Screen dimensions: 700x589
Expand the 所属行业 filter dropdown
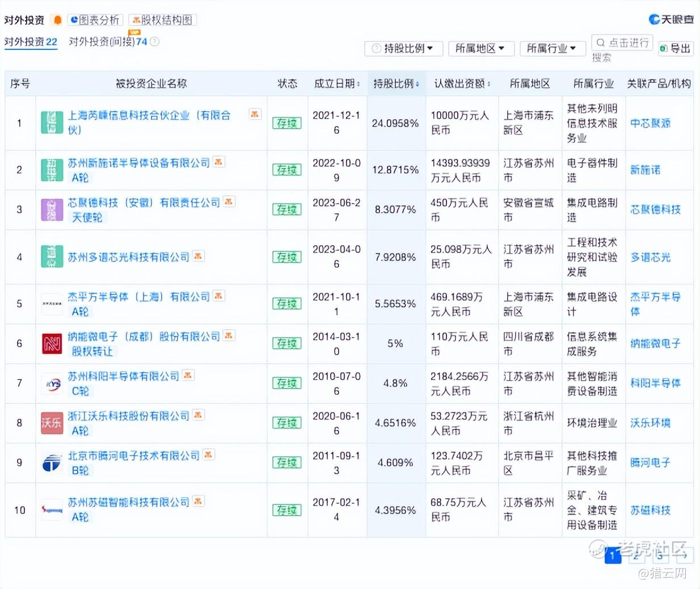551,49
